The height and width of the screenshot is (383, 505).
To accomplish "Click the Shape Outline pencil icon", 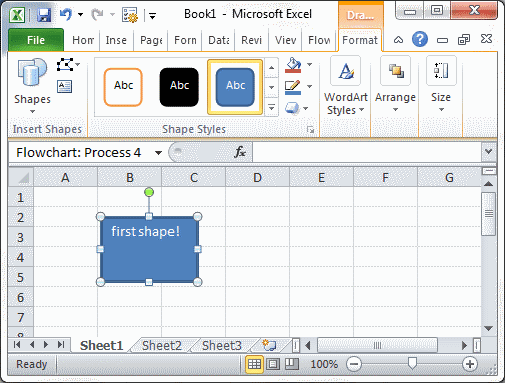I will [293, 87].
